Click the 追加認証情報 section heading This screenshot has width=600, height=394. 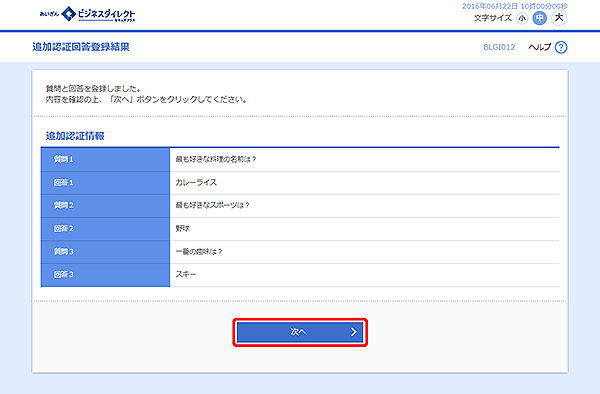click(x=75, y=136)
